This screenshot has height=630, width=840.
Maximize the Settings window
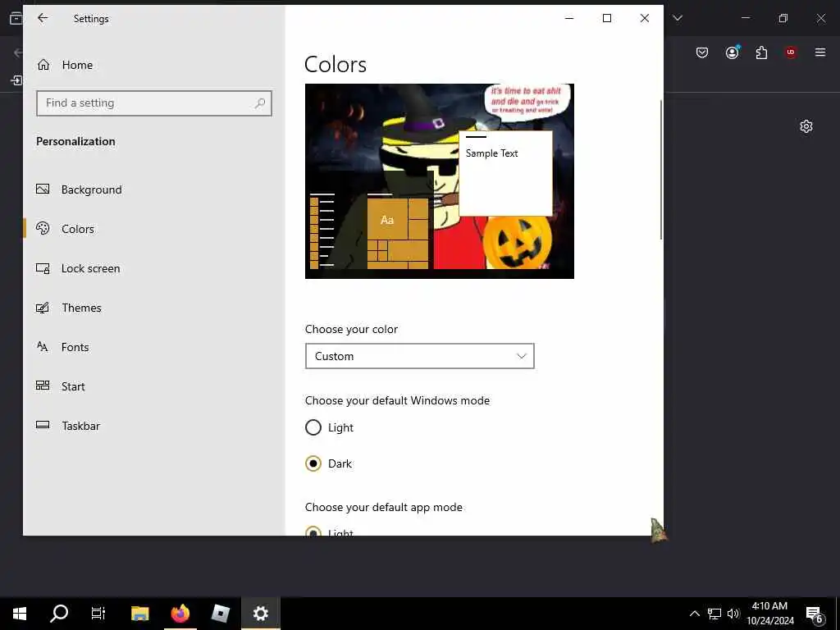click(x=607, y=18)
